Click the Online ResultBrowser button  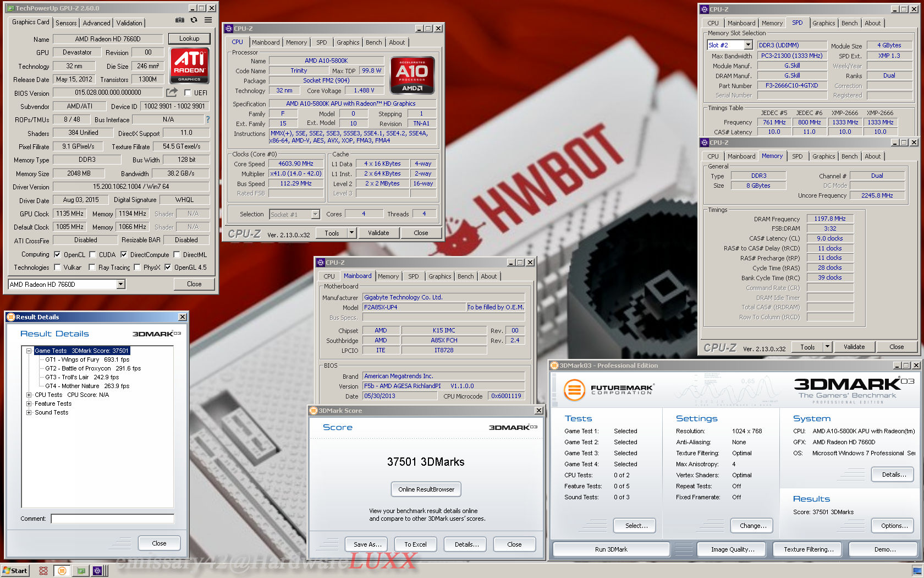click(426, 489)
